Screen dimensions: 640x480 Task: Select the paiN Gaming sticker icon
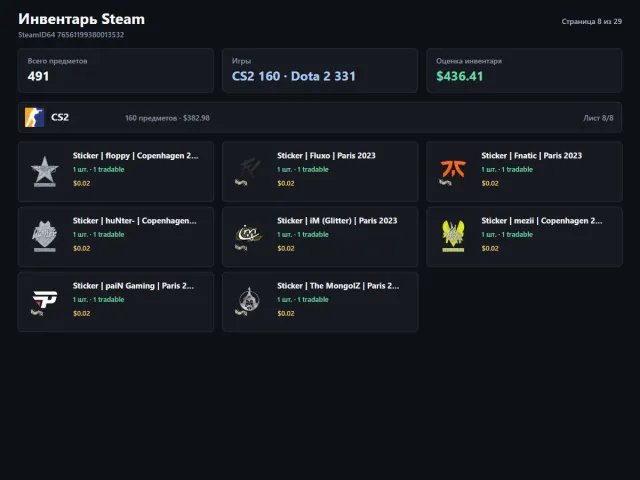point(44,302)
